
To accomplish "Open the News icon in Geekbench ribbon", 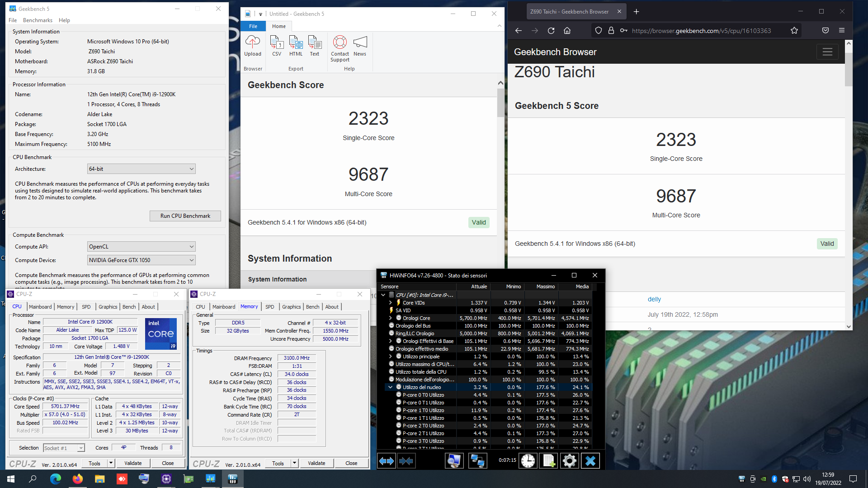I will click(360, 46).
